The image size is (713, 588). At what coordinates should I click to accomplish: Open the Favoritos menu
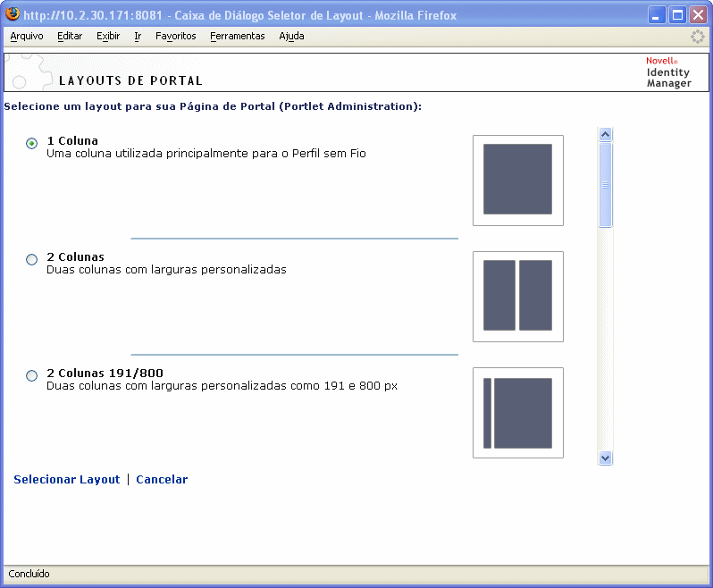175,36
